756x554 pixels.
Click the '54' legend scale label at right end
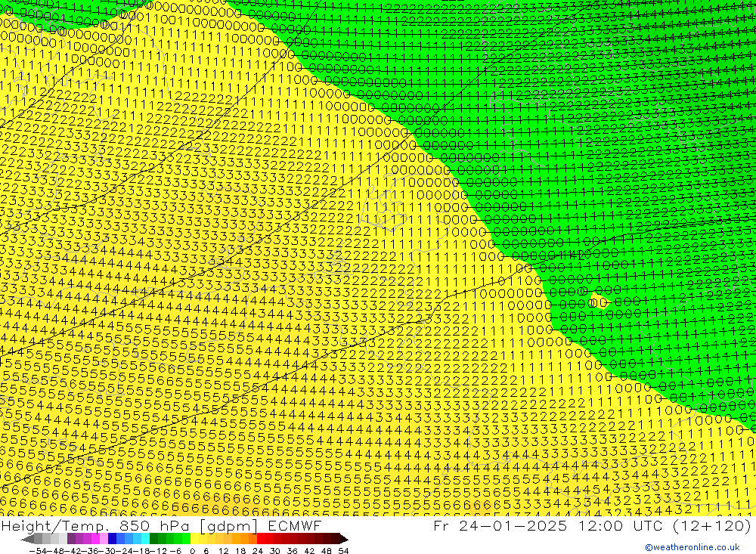(343, 551)
